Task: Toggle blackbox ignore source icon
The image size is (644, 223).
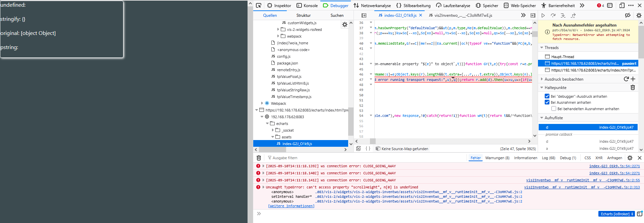Action: point(359,148)
